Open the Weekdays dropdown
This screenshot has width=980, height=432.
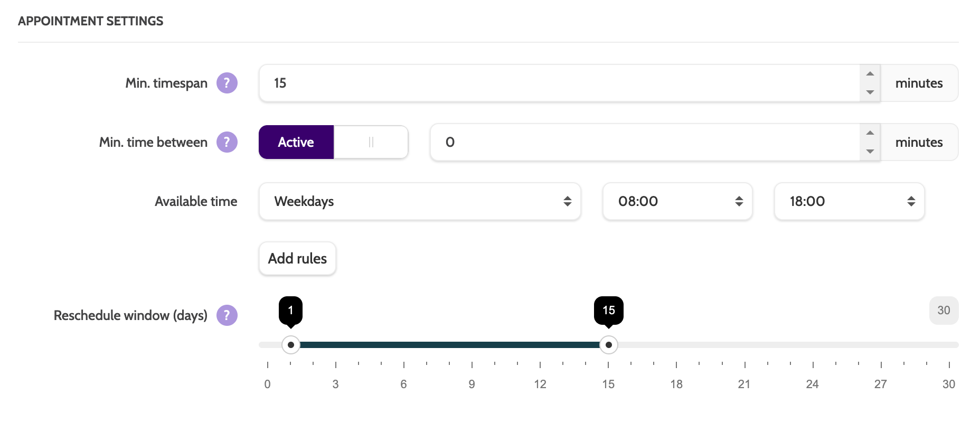point(420,201)
